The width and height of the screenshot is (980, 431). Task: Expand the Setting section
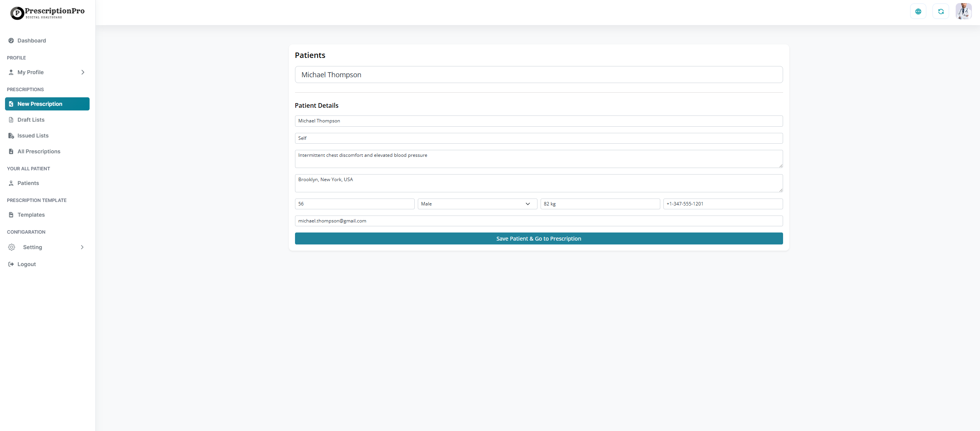(x=32, y=247)
